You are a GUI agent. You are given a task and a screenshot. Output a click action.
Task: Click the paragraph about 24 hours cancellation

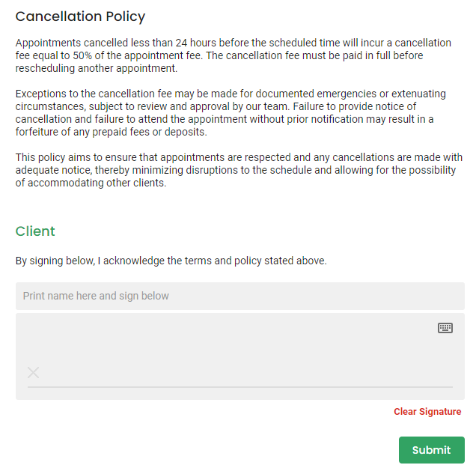coord(234,55)
